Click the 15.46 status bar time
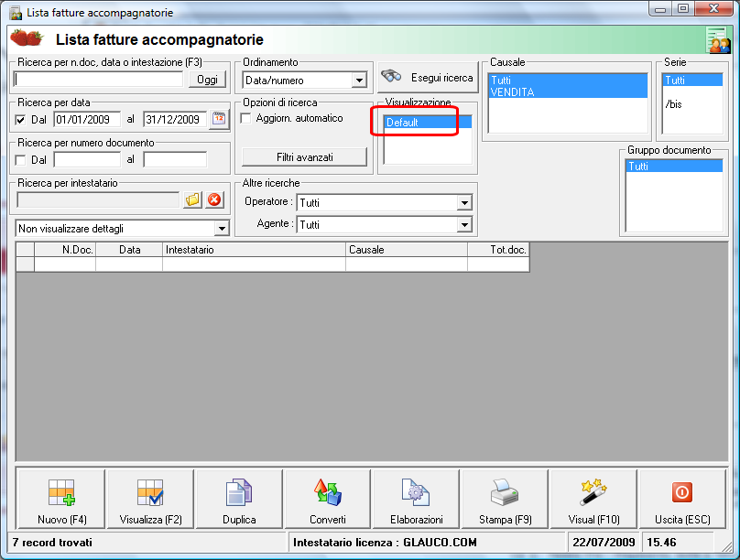The image size is (740, 560). point(661,543)
